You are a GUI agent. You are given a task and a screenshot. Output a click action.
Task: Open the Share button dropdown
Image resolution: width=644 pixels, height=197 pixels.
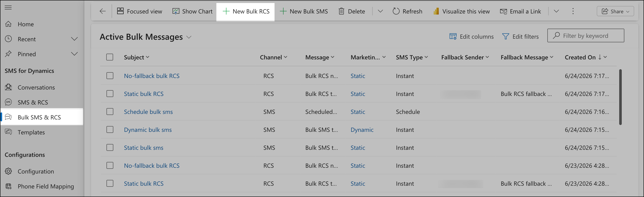pos(628,12)
